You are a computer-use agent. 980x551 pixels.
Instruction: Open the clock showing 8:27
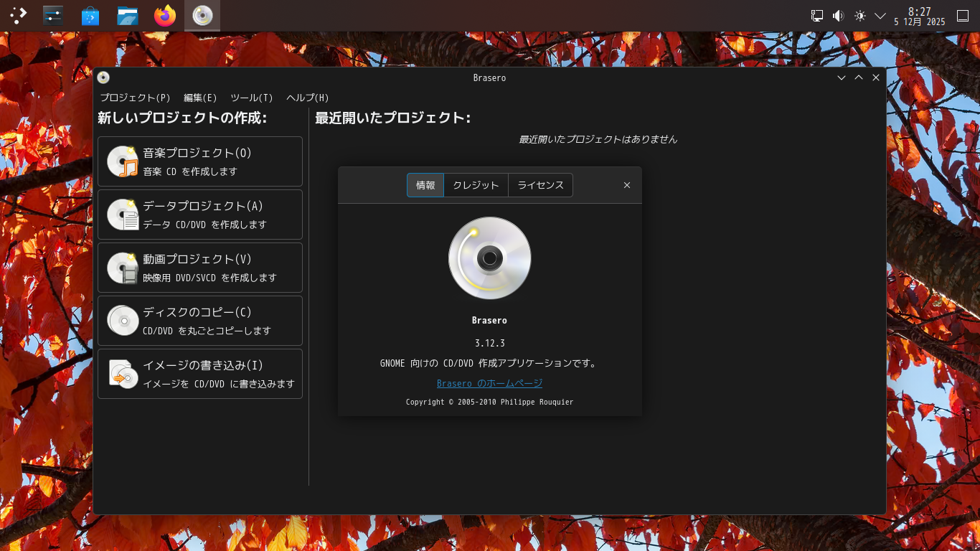[x=920, y=16]
